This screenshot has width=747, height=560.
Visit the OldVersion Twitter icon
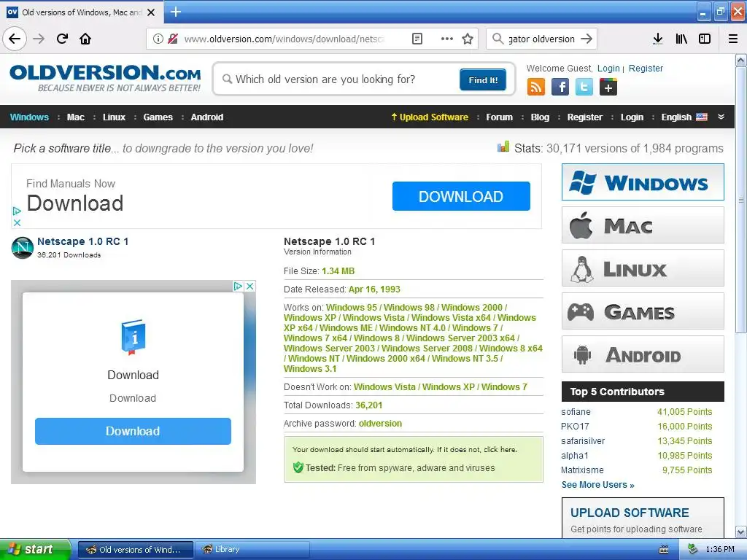[x=584, y=87]
